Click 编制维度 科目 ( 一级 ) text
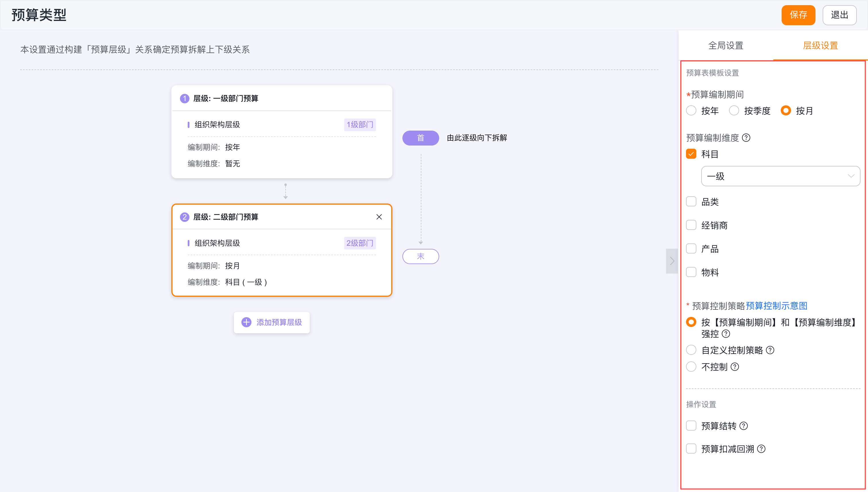Image resolution: width=868 pixels, height=492 pixels. (227, 282)
